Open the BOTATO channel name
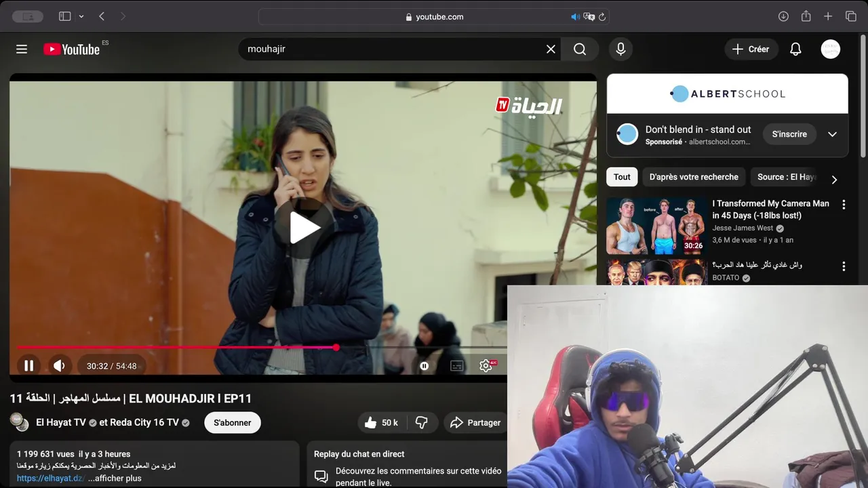 pyautogui.click(x=726, y=278)
